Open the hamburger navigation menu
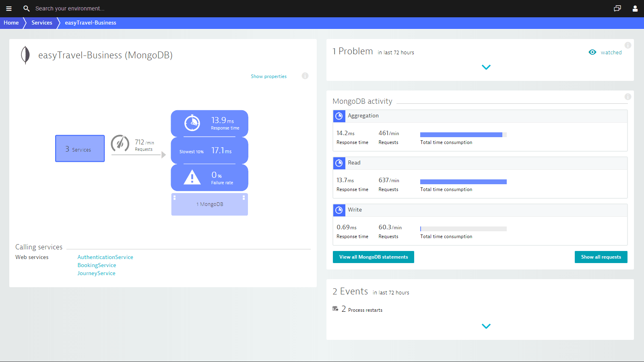 click(9, 8)
